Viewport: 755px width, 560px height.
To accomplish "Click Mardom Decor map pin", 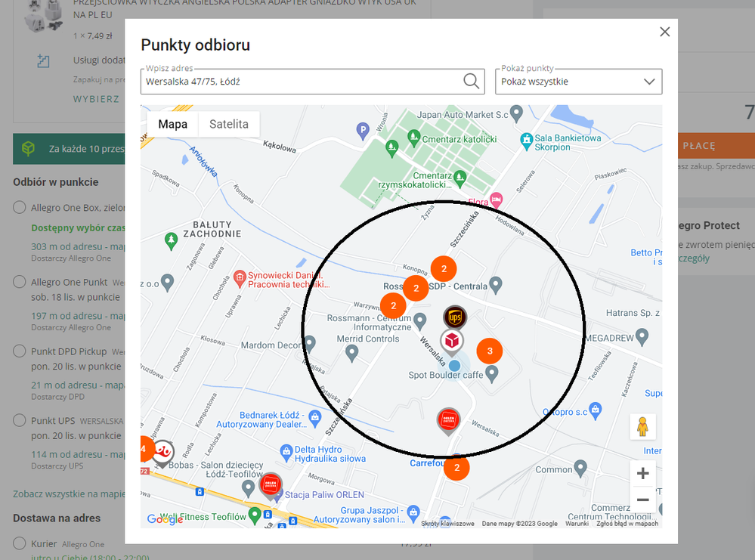I will [309, 344].
